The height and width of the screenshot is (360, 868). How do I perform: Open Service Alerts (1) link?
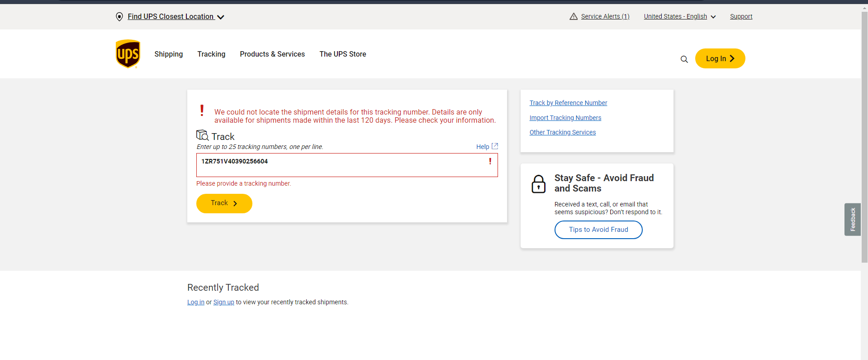point(605,16)
